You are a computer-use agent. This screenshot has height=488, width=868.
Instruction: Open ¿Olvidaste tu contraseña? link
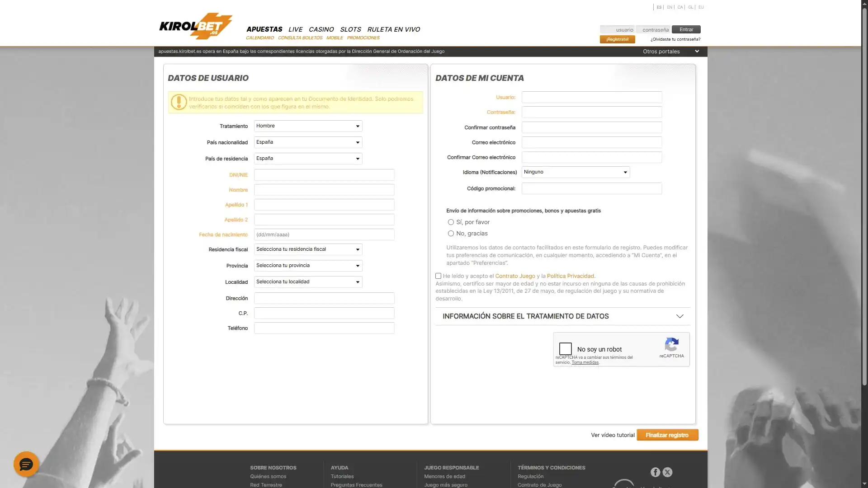pos(675,39)
